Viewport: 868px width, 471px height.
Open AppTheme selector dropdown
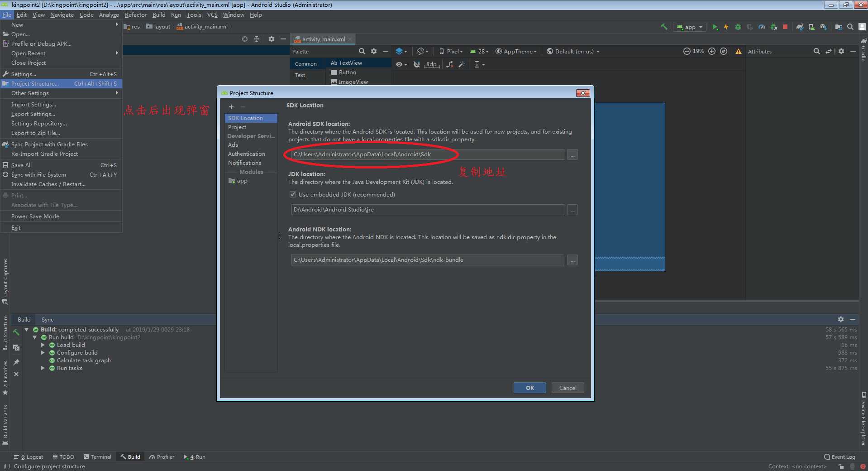click(516, 51)
